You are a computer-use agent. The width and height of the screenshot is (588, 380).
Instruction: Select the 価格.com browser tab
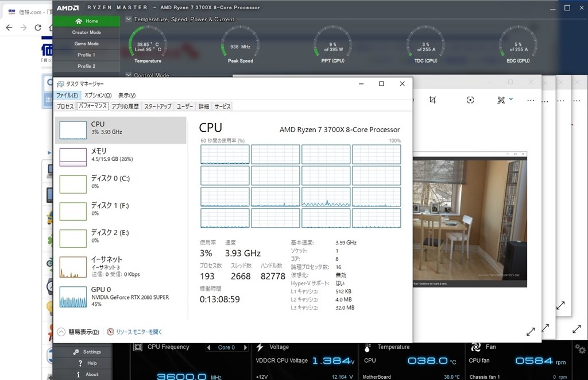coord(28,11)
